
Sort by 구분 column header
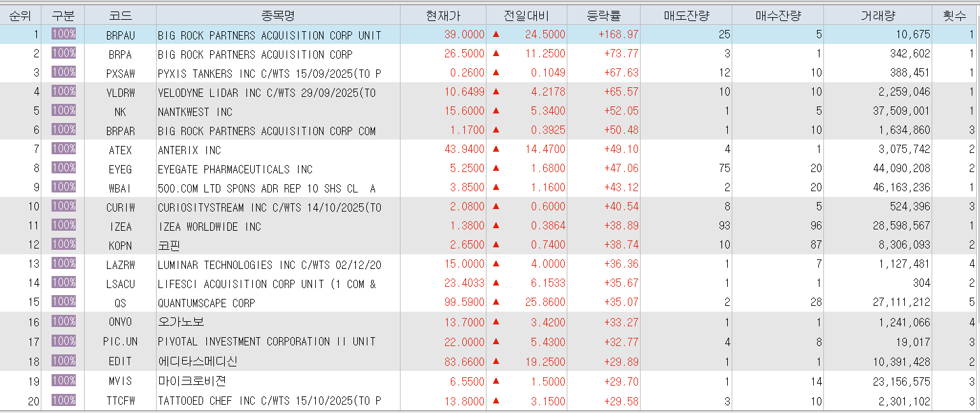coord(63,15)
